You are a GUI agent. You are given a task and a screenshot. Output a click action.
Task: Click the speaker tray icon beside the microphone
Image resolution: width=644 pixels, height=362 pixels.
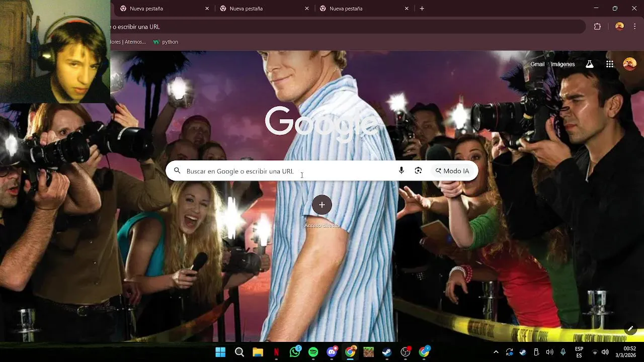[549, 352]
